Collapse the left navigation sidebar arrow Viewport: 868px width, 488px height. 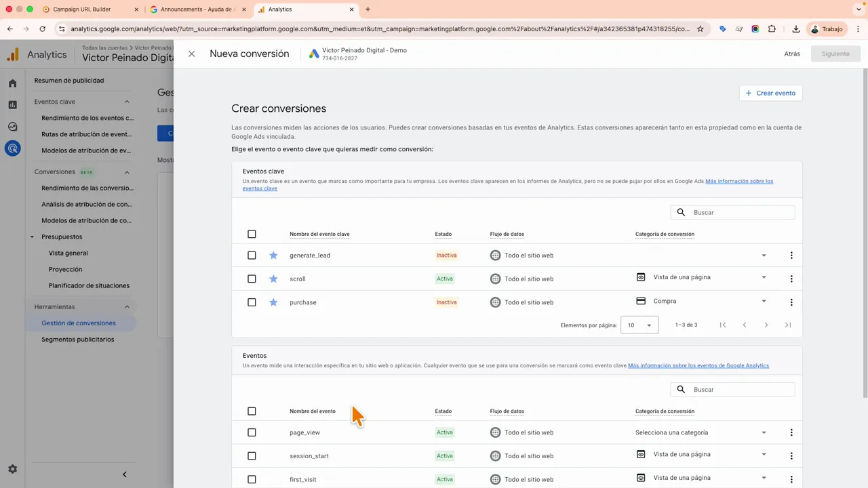[124, 474]
